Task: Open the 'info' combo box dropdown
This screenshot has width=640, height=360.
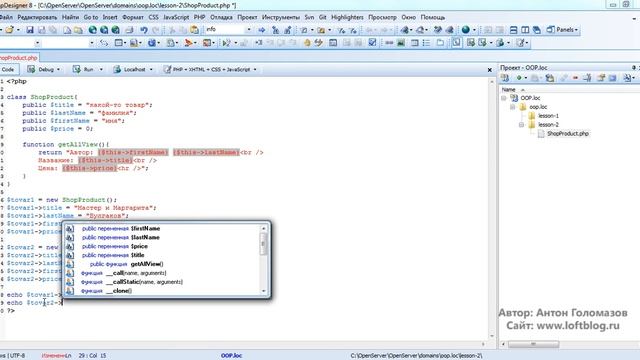Action: pos(249,30)
